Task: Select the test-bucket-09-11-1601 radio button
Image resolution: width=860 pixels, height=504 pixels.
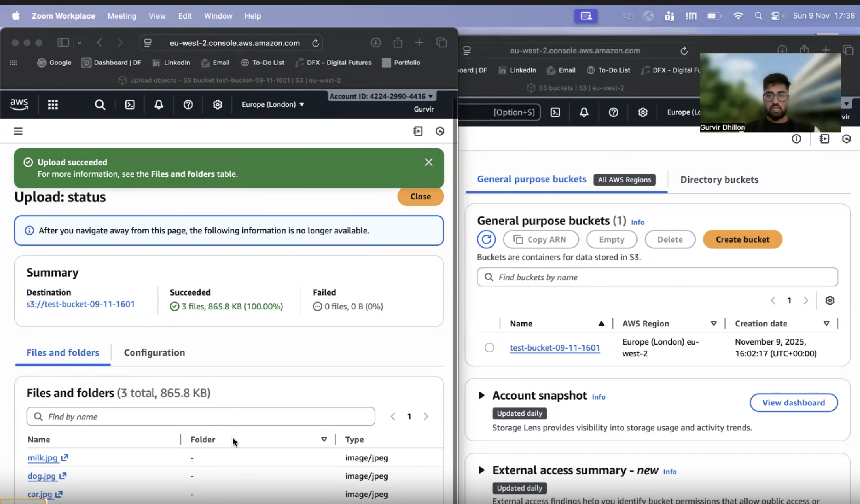Action: pos(489,348)
